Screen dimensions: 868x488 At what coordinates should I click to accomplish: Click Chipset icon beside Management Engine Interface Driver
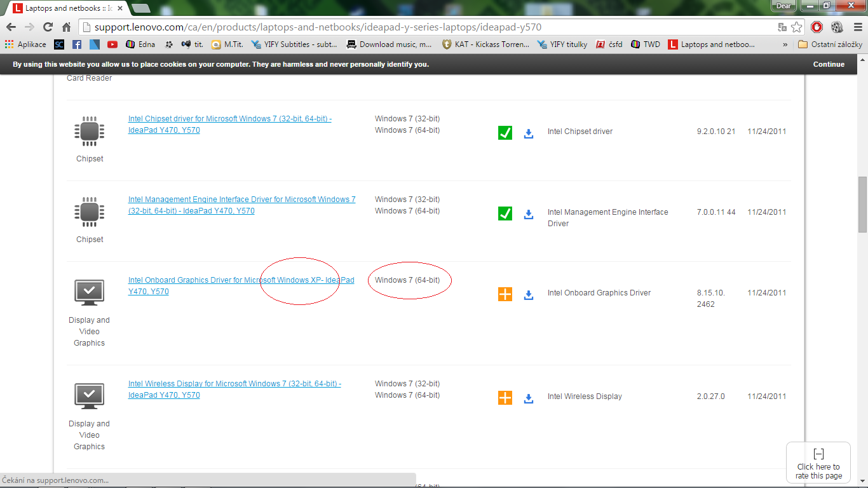tap(90, 212)
